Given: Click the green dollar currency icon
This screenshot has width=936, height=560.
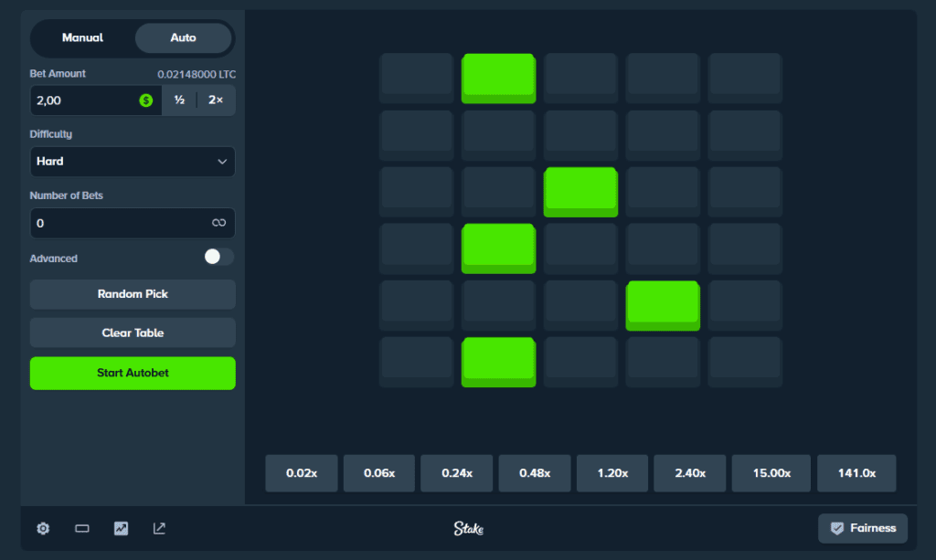Looking at the screenshot, I should [146, 100].
